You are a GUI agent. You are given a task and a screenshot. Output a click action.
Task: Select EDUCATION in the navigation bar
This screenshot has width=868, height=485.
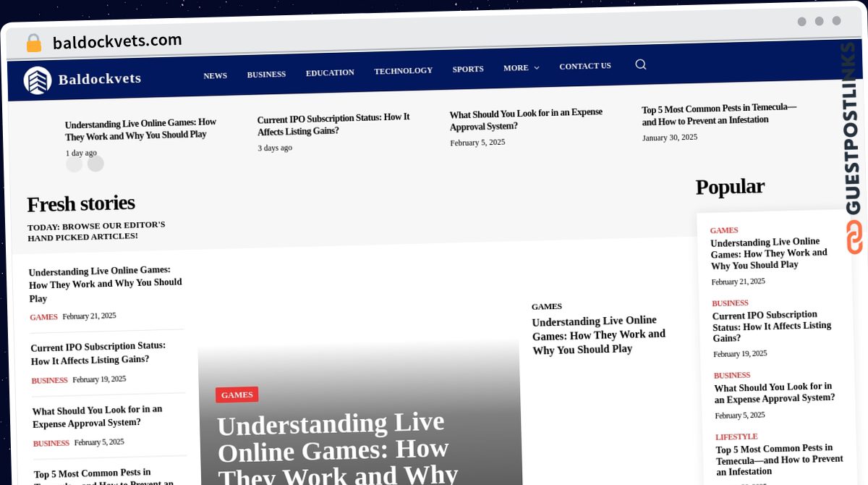coord(330,72)
